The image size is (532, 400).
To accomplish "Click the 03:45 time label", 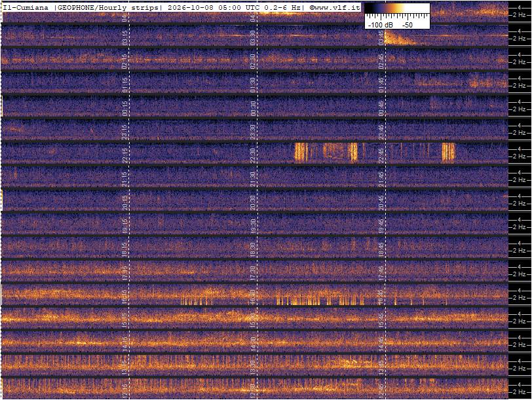I will (381, 37).
